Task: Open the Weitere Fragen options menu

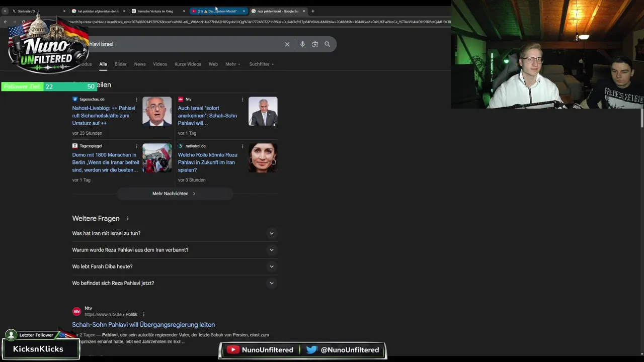Action: [127, 219]
